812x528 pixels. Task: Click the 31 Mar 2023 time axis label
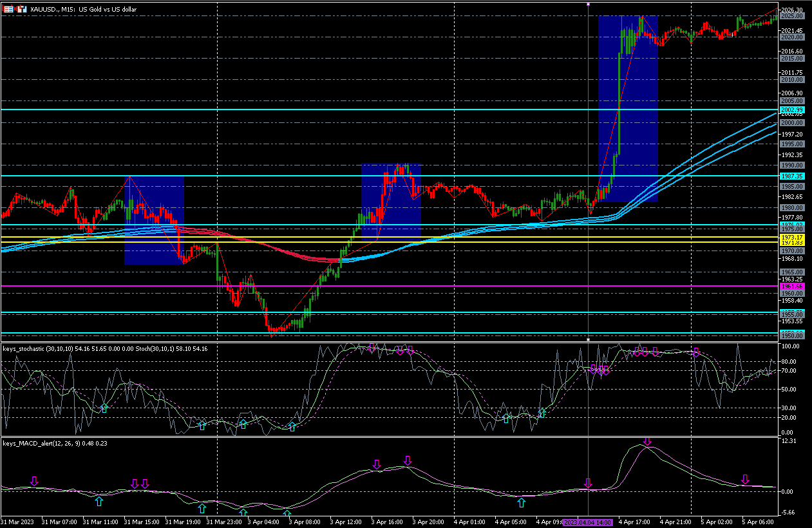(19, 521)
